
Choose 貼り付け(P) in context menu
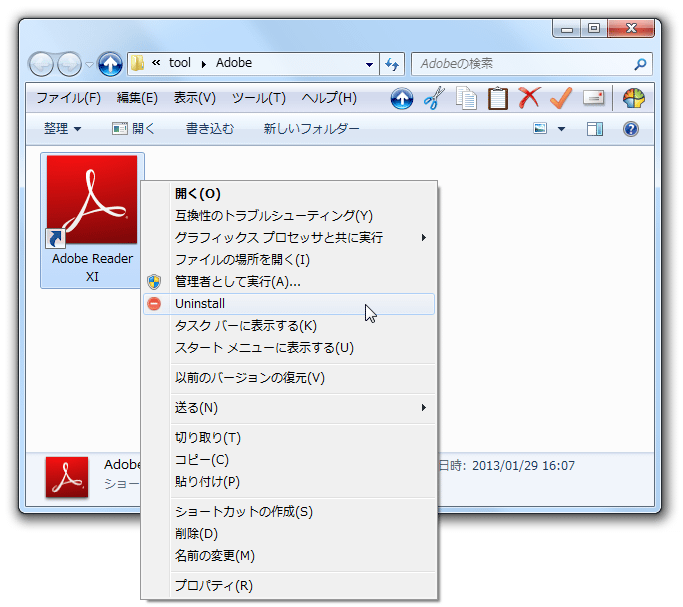pyautogui.click(x=289, y=482)
